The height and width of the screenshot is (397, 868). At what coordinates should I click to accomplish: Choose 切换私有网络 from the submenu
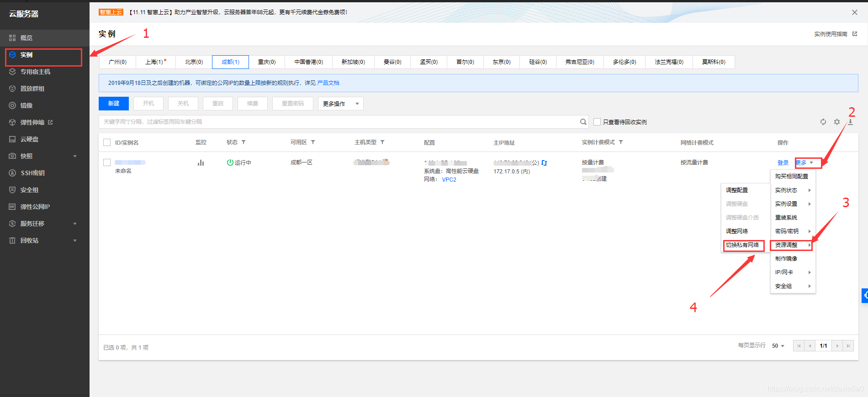[x=743, y=245]
